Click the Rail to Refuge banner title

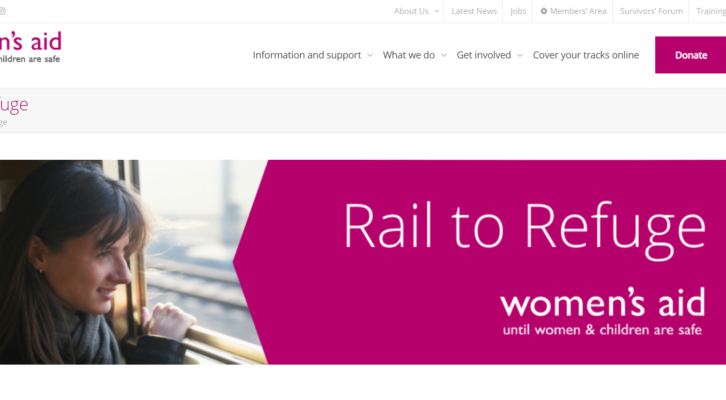click(x=525, y=229)
